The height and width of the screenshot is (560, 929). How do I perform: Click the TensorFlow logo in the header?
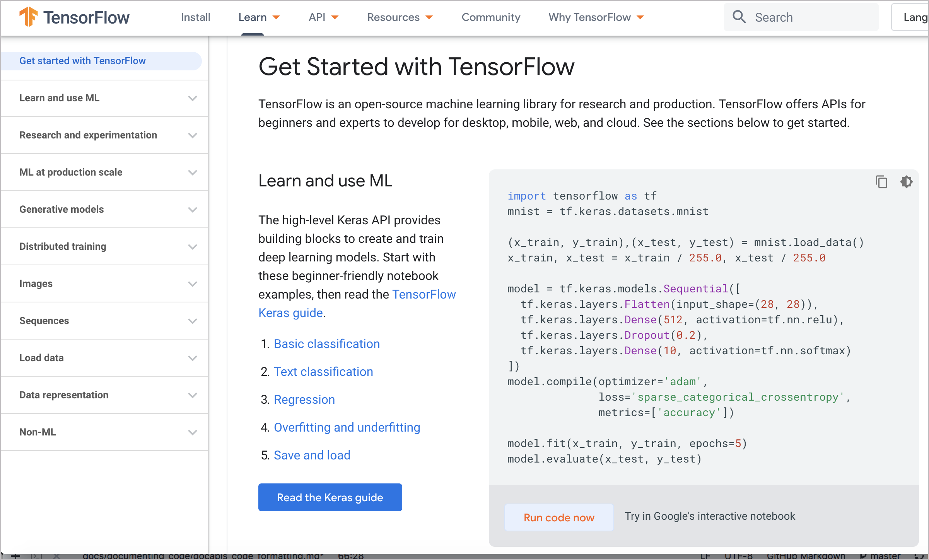coord(74,17)
